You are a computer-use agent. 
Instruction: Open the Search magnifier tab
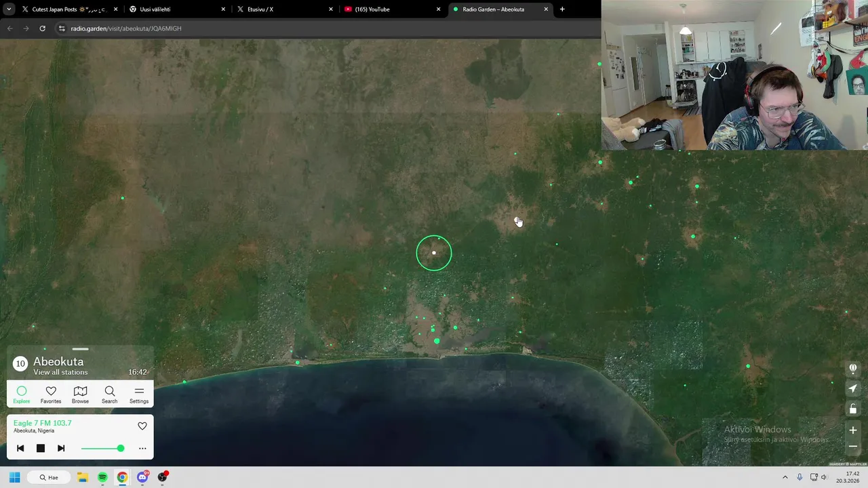(x=109, y=394)
